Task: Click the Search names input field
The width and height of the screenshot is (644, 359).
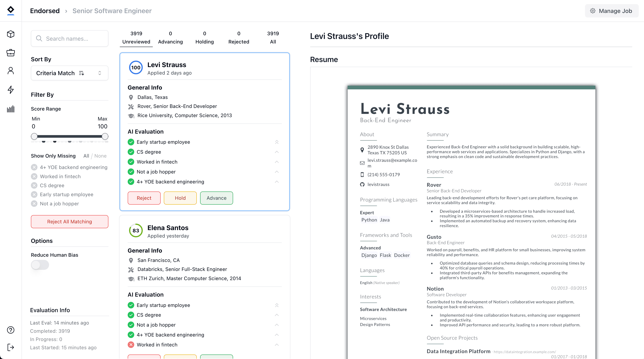Action: (x=69, y=38)
